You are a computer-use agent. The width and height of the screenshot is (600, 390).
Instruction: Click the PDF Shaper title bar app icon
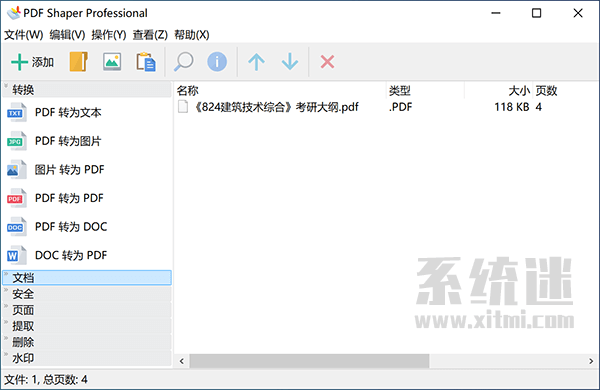[14, 13]
